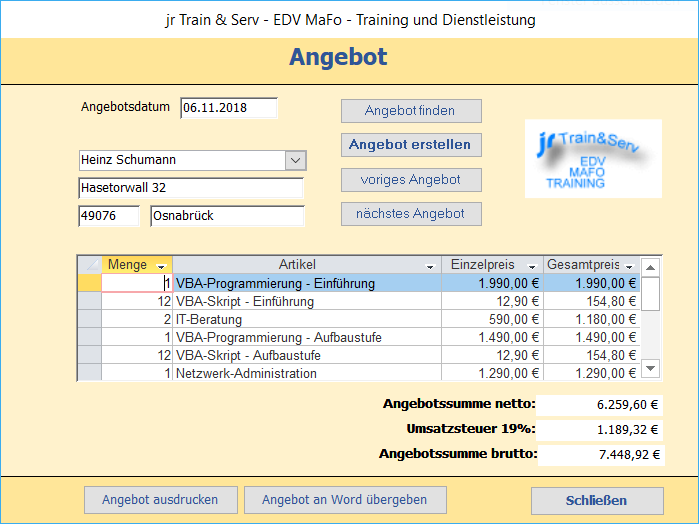Click the jr Train&Serv logo image
This screenshot has height=524, width=699.
pyautogui.click(x=593, y=158)
